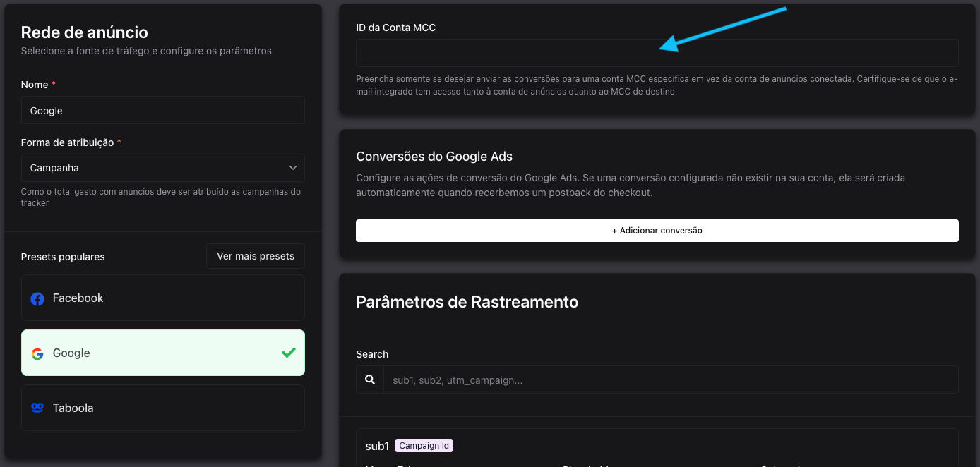Click the Campaign Id badge

[x=424, y=446]
